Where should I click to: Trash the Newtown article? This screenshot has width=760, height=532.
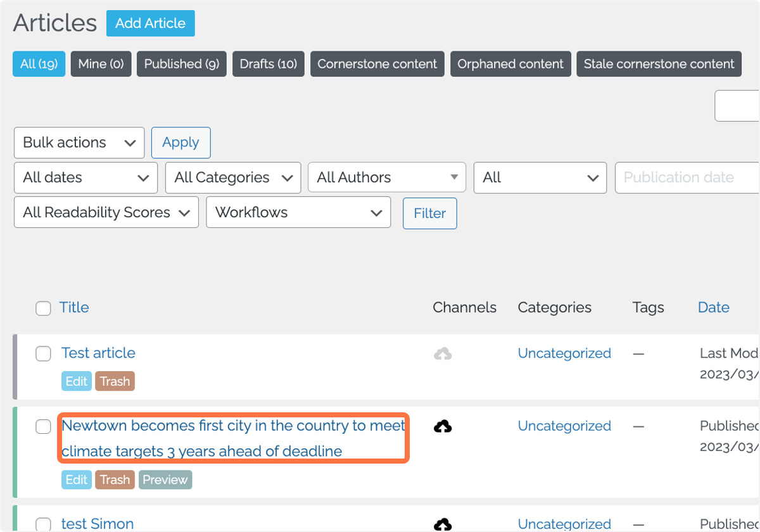115,479
